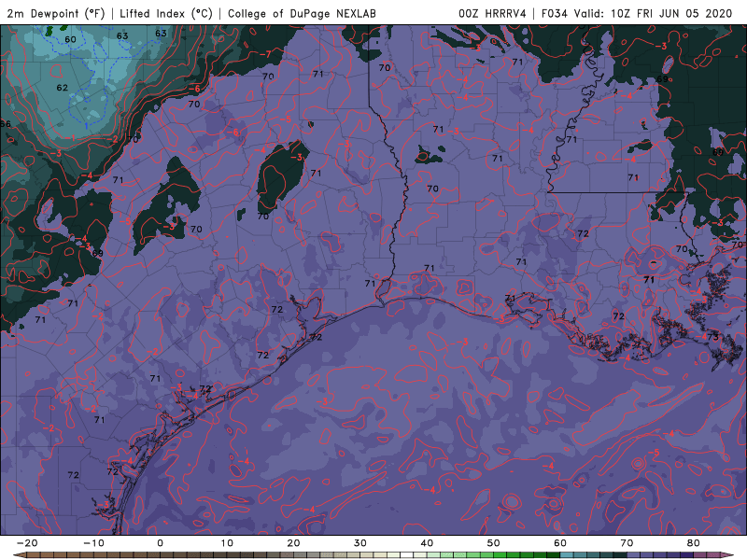
Task: Click the "00Z HRRRV4" model run label
Action: point(492,13)
